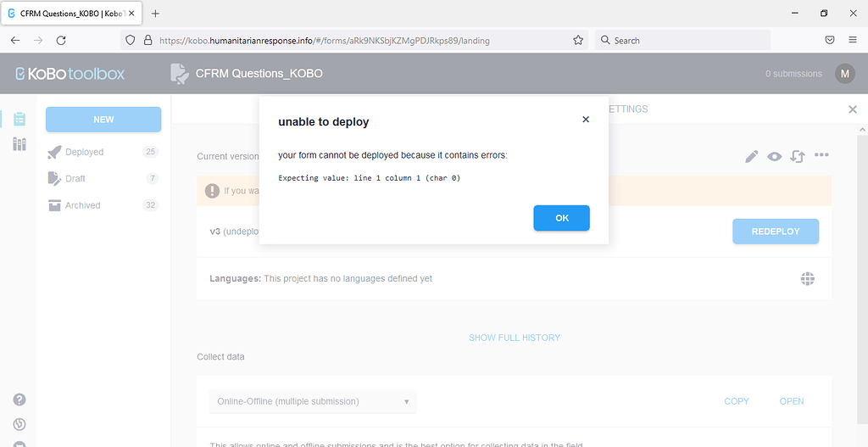Open the Projects list sidebar icon
The image size is (868, 447).
point(19,119)
